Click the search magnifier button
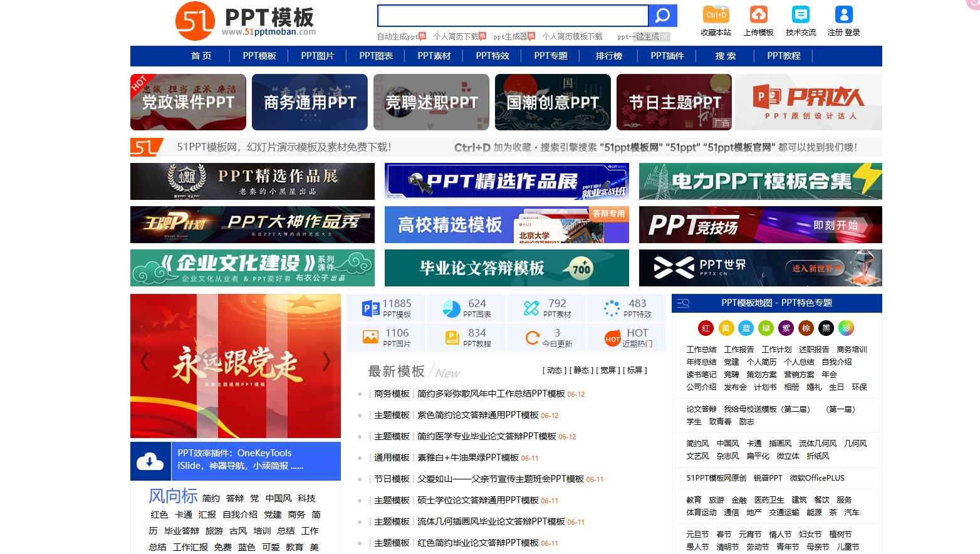This screenshot has height=554, width=980. 662,15
